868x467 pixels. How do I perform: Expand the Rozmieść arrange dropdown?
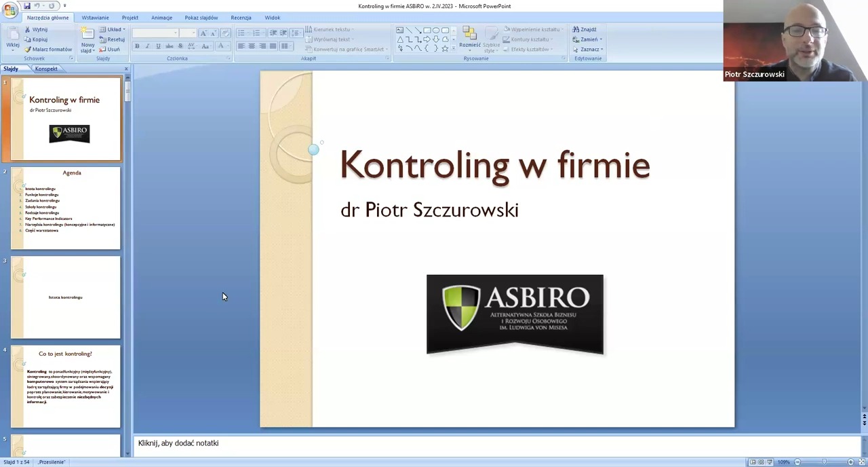(x=470, y=39)
